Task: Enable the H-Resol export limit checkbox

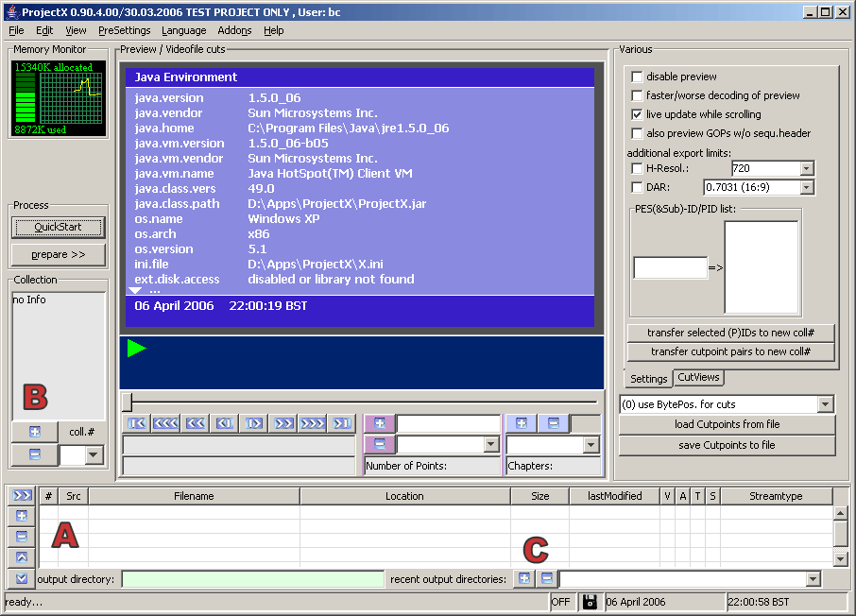Action: 638,168
